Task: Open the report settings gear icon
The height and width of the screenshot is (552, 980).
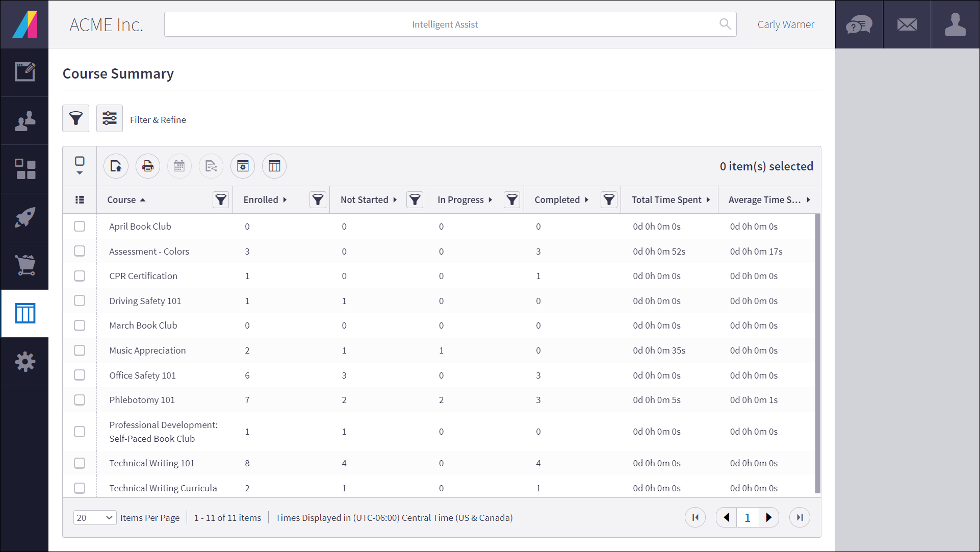Action: pyautogui.click(x=243, y=166)
